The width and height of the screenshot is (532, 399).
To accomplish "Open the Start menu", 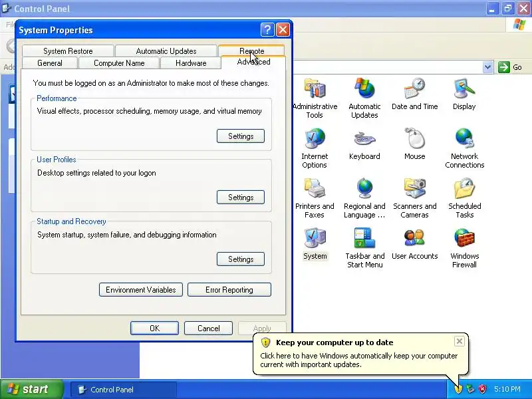I will [x=32, y=389].
